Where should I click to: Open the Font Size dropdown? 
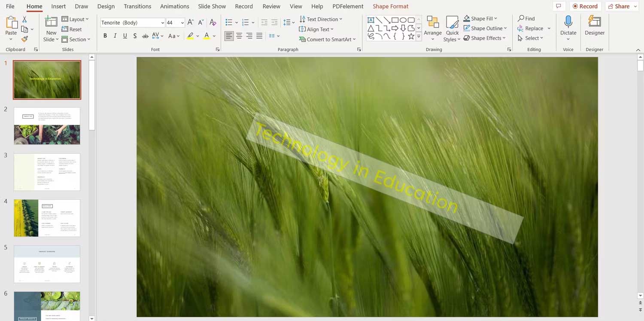coord(182,22)
